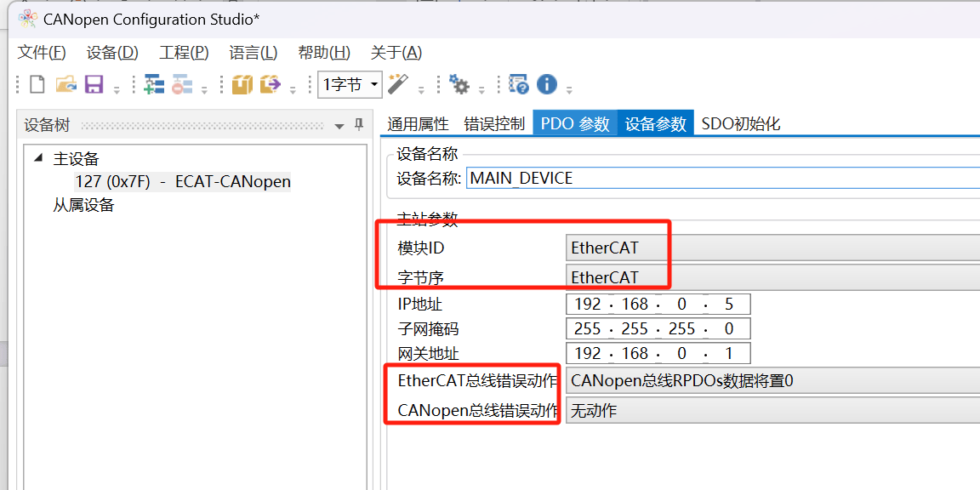The height and width of the screenshot is (490, 980).
Task: Switch to the 通用属性 tab
Action: (419, 123)
